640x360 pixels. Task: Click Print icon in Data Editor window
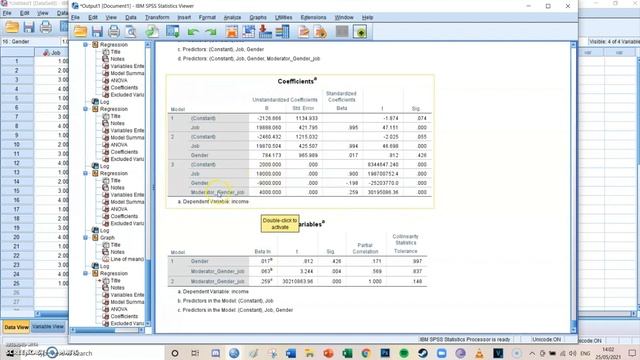[x=46, y=27]
